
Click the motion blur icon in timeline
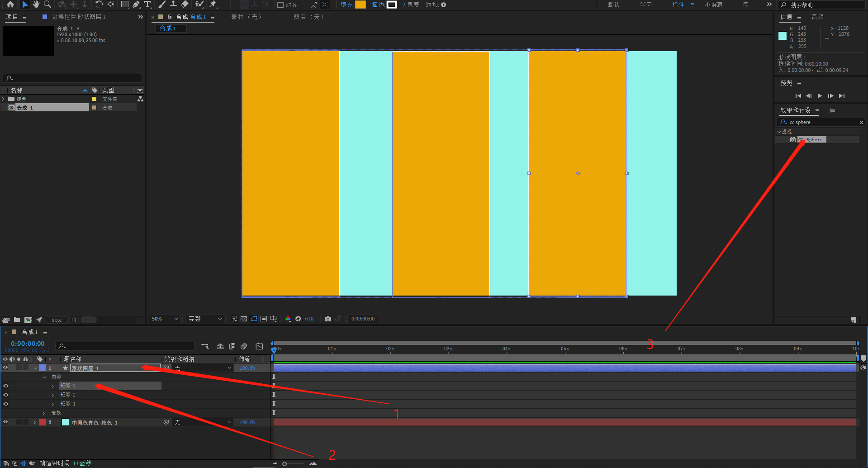tap(244, 346)
